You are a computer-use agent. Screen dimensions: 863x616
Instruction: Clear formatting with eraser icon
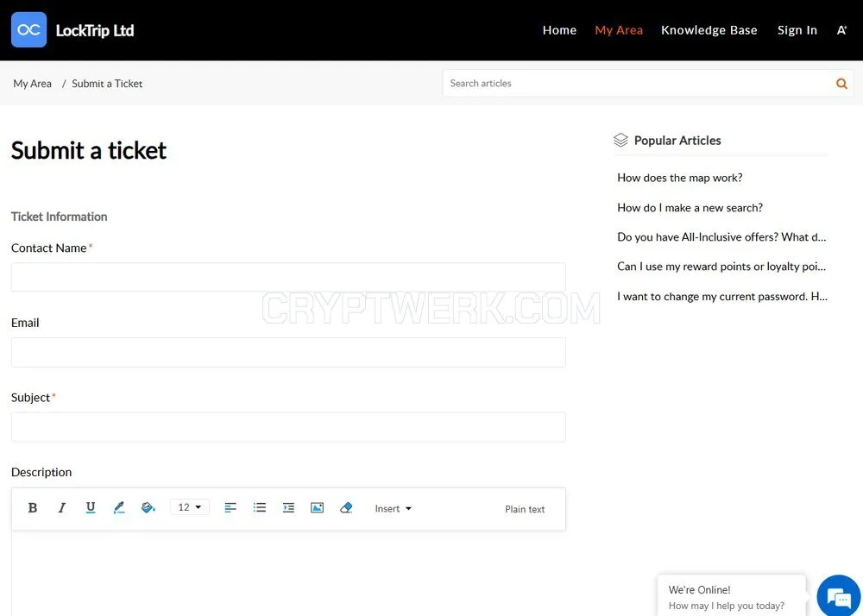pos(346,507)
